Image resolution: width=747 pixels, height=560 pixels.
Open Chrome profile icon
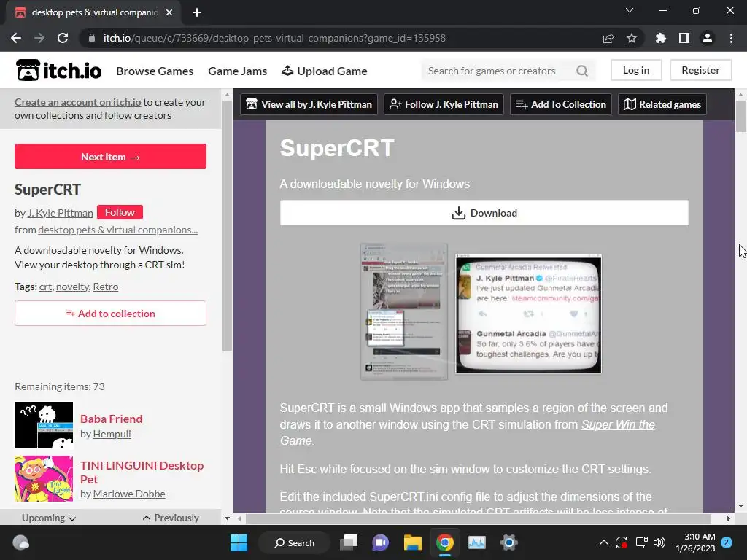click(x=708, y=38)
